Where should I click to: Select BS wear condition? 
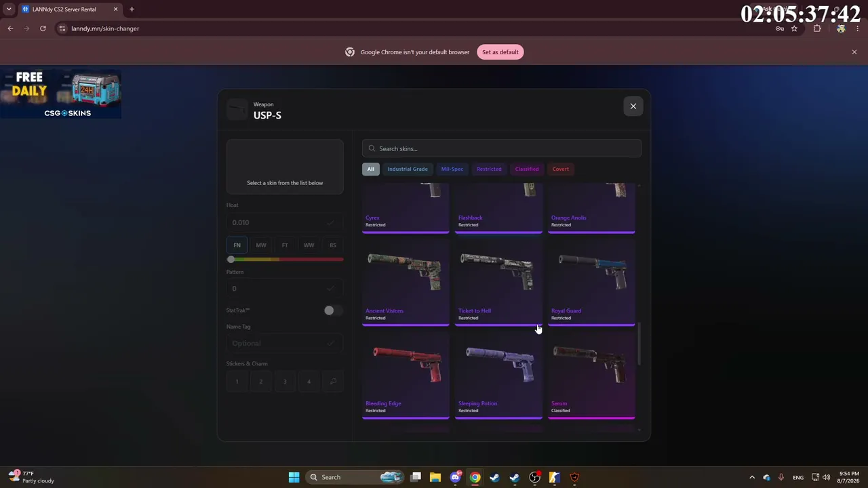click(x=333, y=245)
